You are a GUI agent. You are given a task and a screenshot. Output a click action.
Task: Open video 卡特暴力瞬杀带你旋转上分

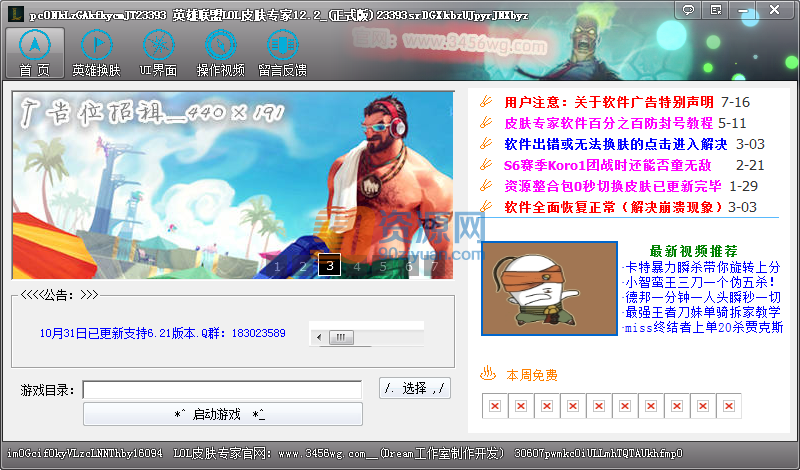tap(703, 267)
